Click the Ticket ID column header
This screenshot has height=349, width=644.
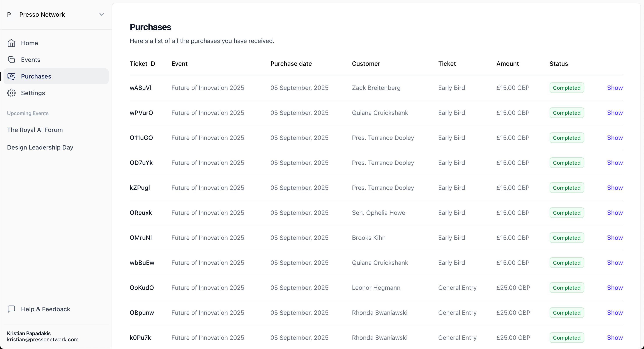click(x=142, y=64)
